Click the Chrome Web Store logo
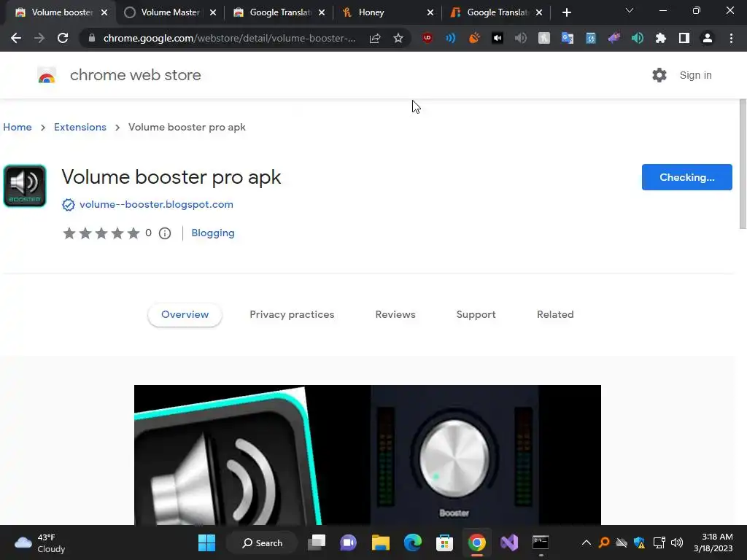 pos(47,75)
